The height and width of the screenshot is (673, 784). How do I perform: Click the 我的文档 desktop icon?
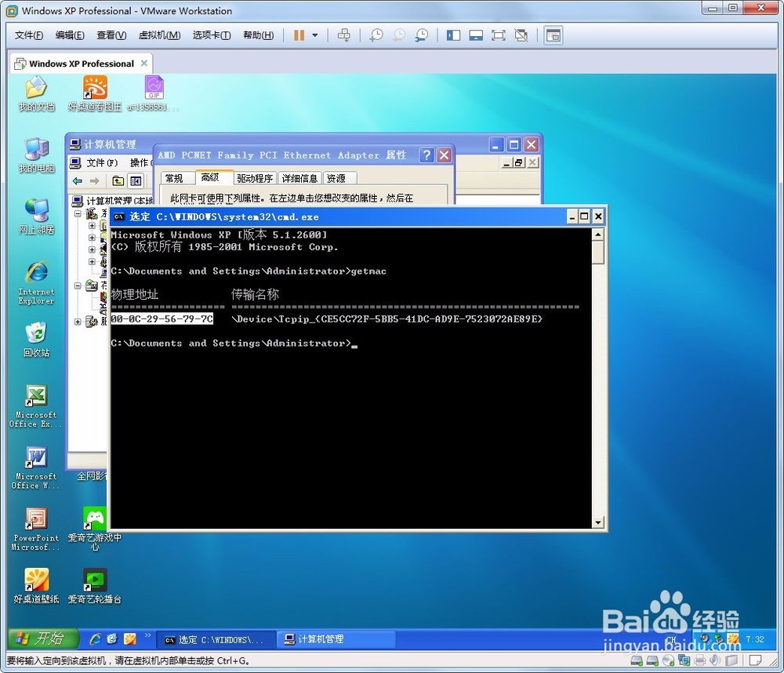[37, 93]
